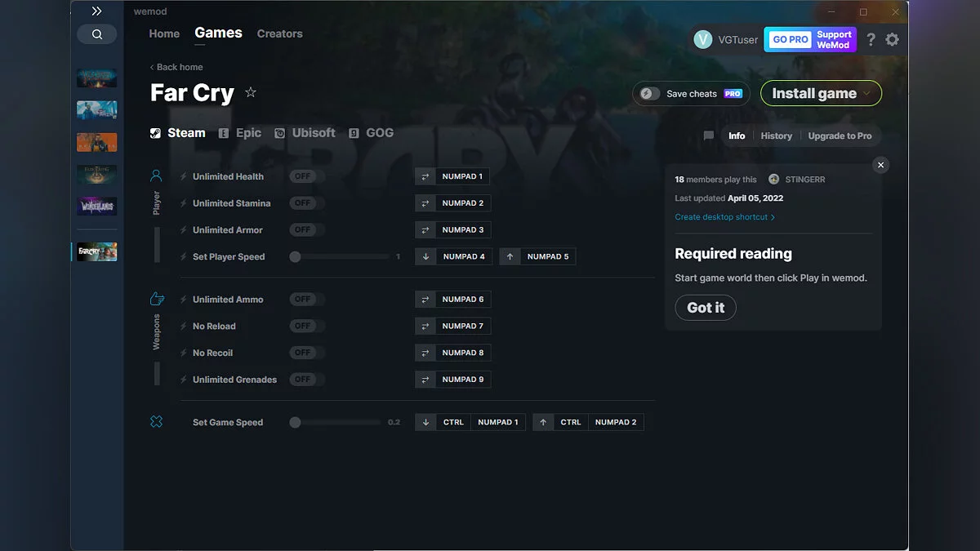Click hotkey swap icon for NUMPAD 6

point(425,300)
